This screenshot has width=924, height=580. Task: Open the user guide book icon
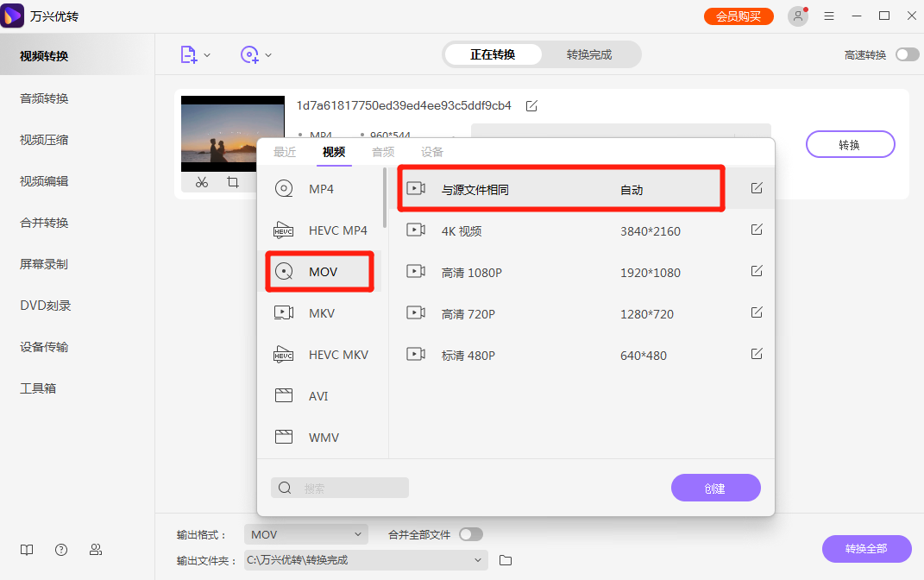click(x=26, y=550)
